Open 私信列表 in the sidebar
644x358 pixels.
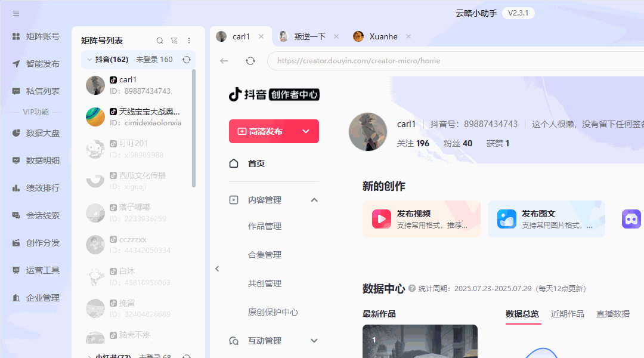[36, 91]
